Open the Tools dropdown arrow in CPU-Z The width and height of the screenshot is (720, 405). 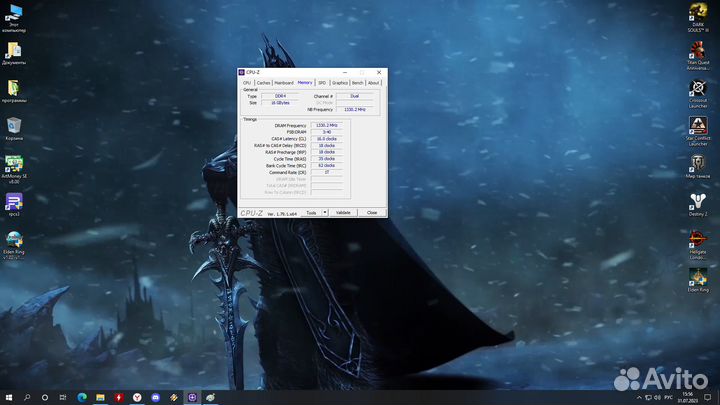[325, 213]
